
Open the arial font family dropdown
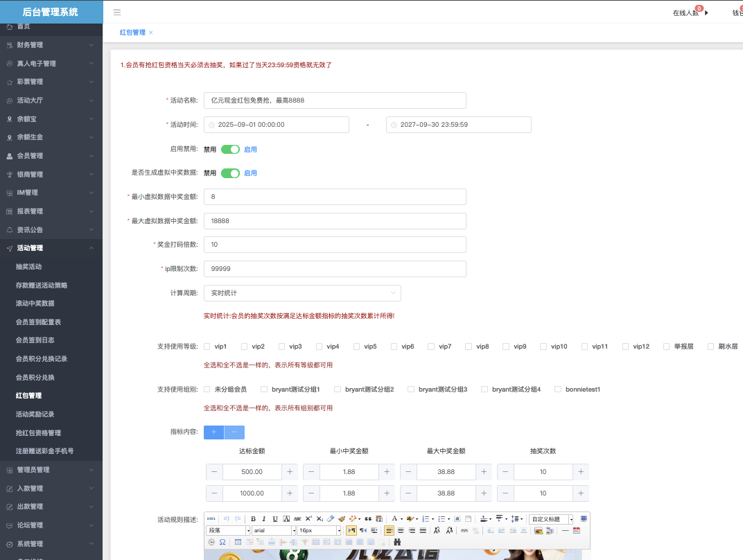point(274,530)
